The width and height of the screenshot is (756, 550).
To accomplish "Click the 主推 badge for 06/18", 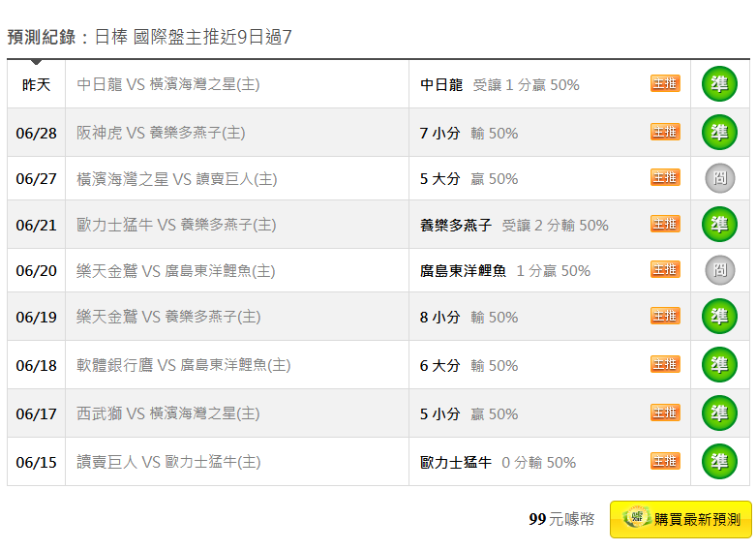I will pyautogui.click(x=665, y=365).
